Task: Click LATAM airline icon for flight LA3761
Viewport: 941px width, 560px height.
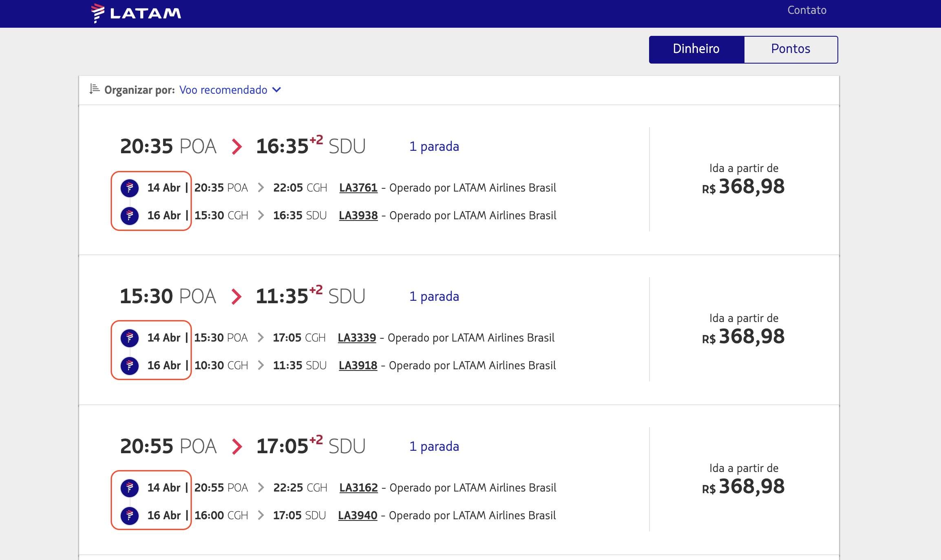Action: coord(130,188)
